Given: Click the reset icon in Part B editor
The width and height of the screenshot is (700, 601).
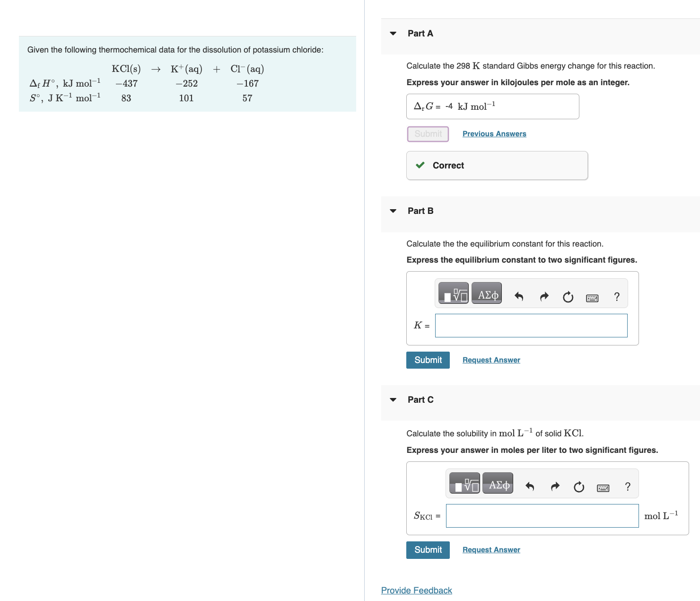Looking at the screenshot, I should pos(568,297).
